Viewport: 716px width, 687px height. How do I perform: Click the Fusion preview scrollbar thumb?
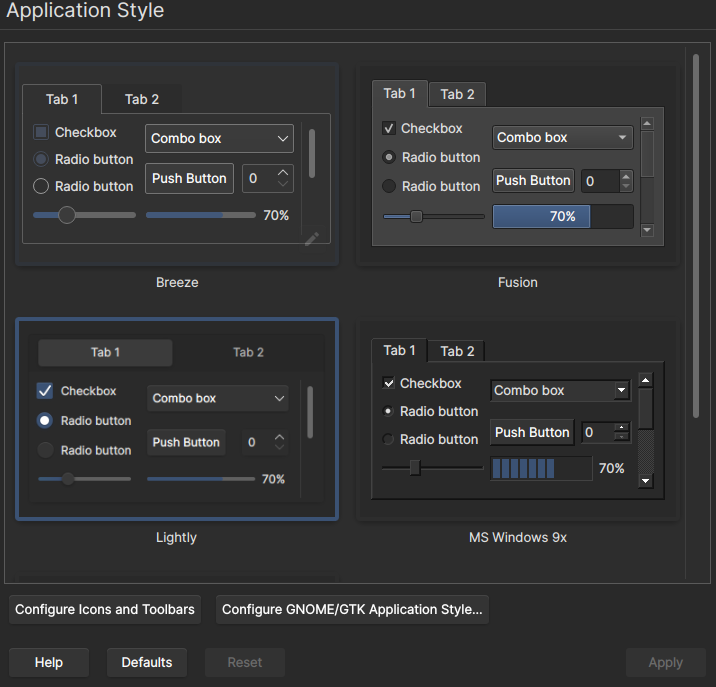pos(647,154)
